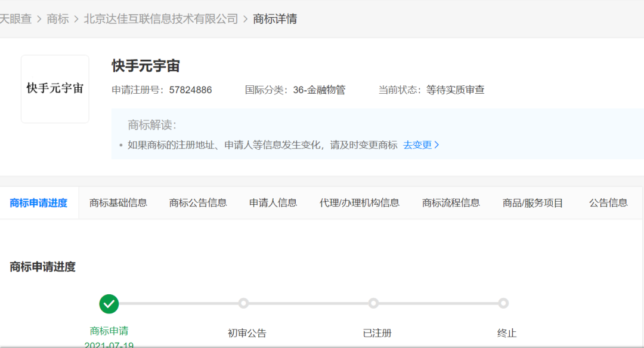Screen dimensions: 644x348
Task: Click 去变更 link
Action: [x=417, y=145]
